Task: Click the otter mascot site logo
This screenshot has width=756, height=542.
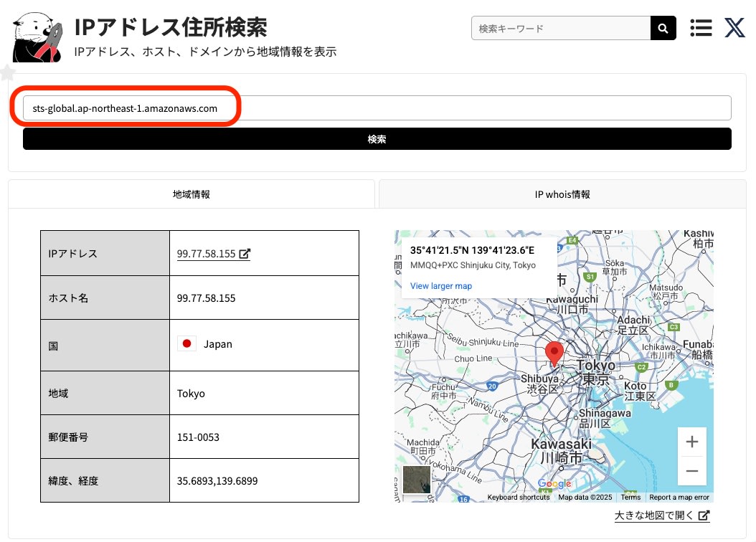Action: click(x=37, y=37)
